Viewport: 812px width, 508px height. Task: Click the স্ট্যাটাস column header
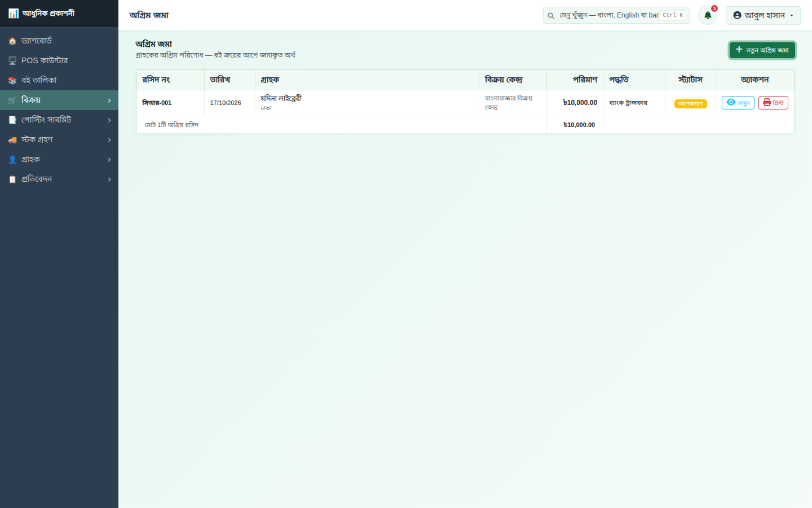click(x=690, y=80)
